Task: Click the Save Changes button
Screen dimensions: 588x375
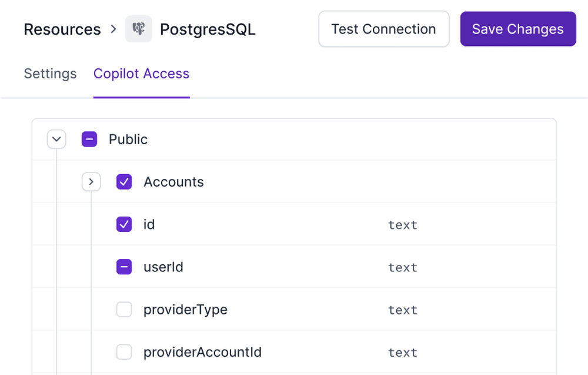Action: [517, 29]
